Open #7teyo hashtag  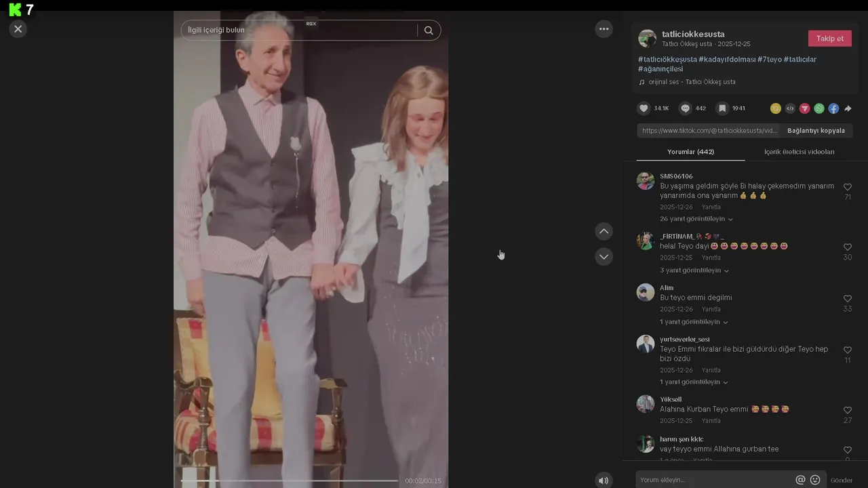[x=770, y=60]
